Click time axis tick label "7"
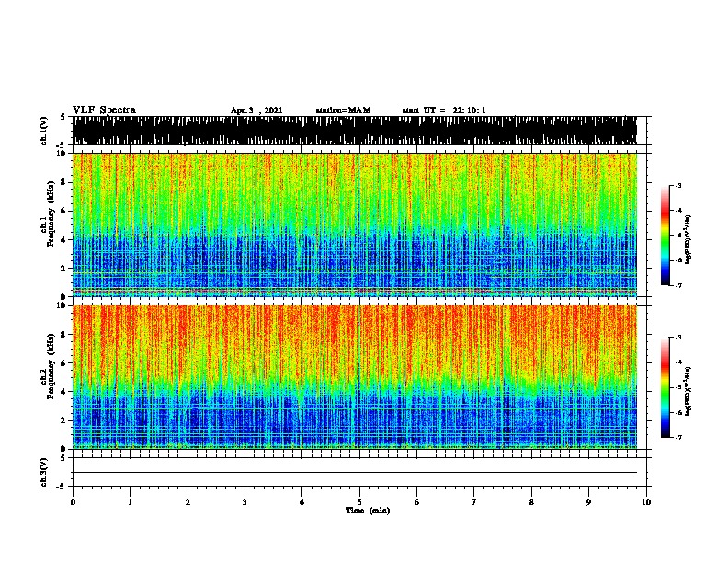The width and height of the screenshot is (728, 563). coord(474,502)
